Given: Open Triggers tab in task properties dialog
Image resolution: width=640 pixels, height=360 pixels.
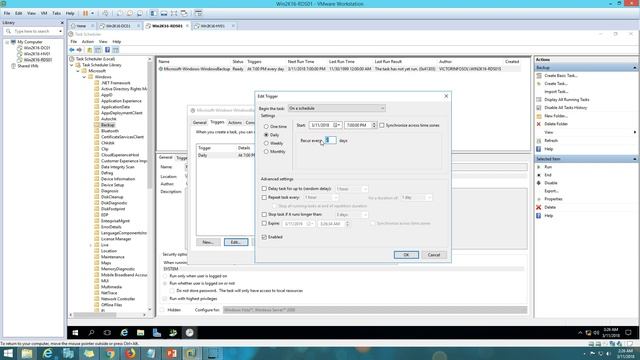Looking at the screenshot, I should (x=217, y=122).
